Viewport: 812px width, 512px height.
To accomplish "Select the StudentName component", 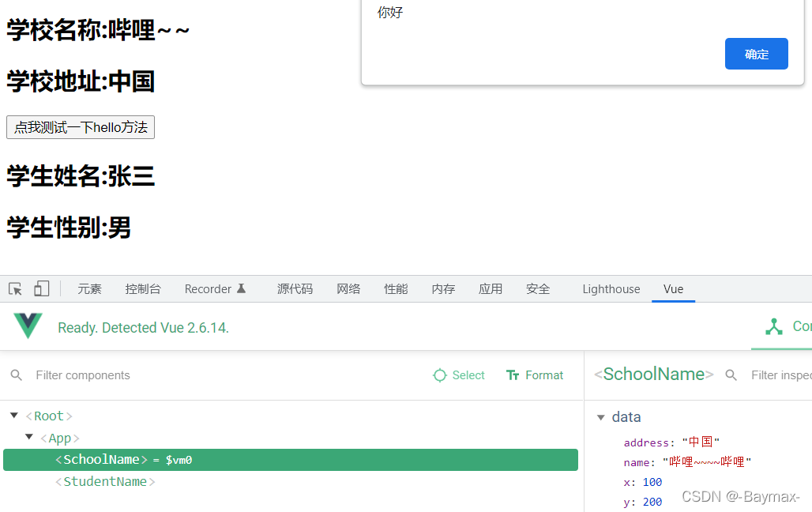I will click(x=105, y=481).
